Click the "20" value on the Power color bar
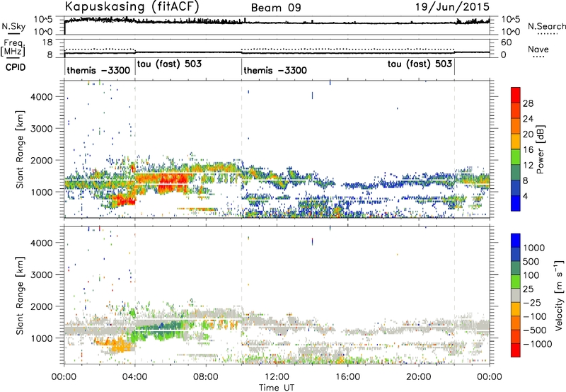Image resolution: width=566 pixels, height=392 pixels. point(528,134)
